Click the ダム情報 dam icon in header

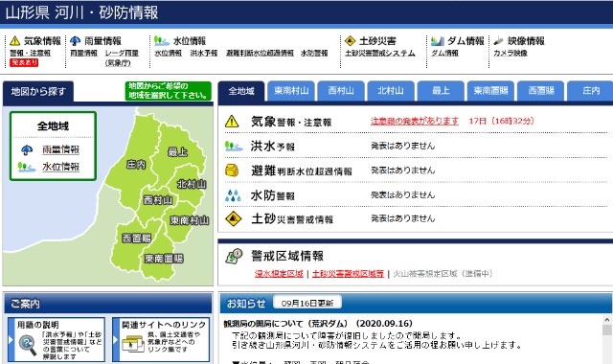click(x=438, y=40)
